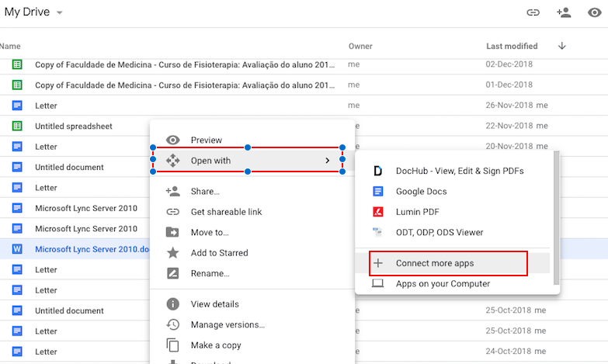Click the Owner column header
Screen dimensions: 608x364
pyautogui.click(x=360, y=46)
